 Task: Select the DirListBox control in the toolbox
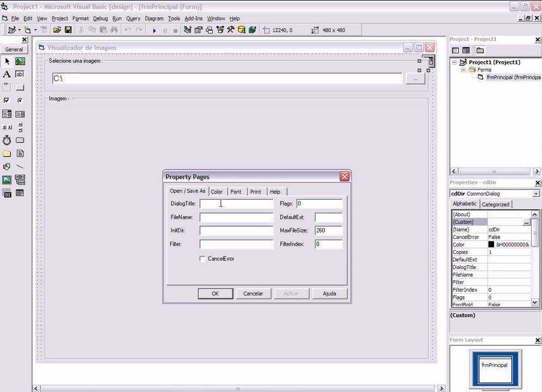pyautogui.click(x=7, y=154)
